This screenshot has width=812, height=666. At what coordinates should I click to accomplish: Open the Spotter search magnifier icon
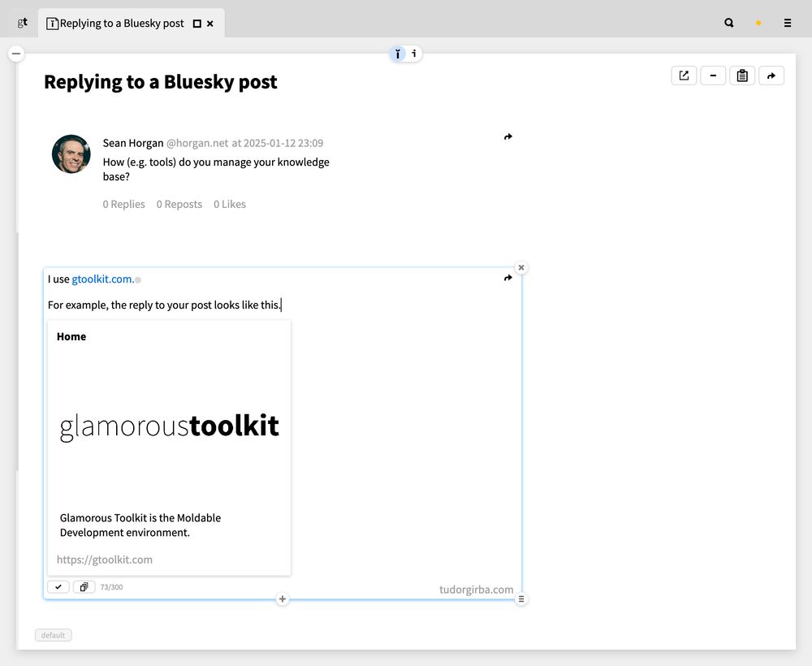click(x=729, y=23)
